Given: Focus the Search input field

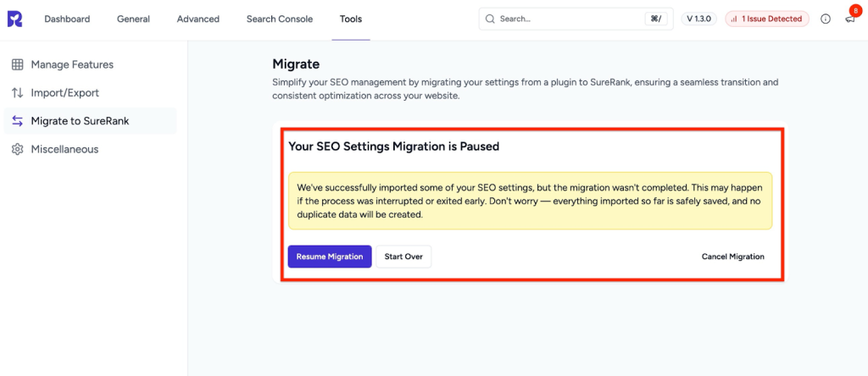Looking at the screenshot, I should pyautogui.click(x=576, y=19).
